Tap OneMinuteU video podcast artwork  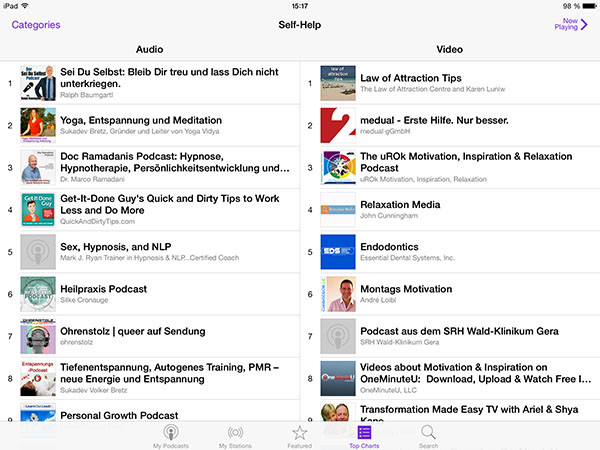coord(338,378)
